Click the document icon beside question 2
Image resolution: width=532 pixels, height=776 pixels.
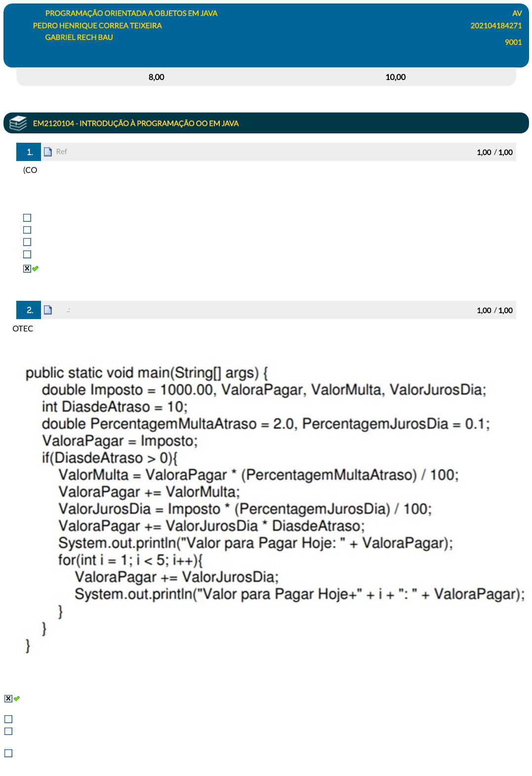pos(48,310)
